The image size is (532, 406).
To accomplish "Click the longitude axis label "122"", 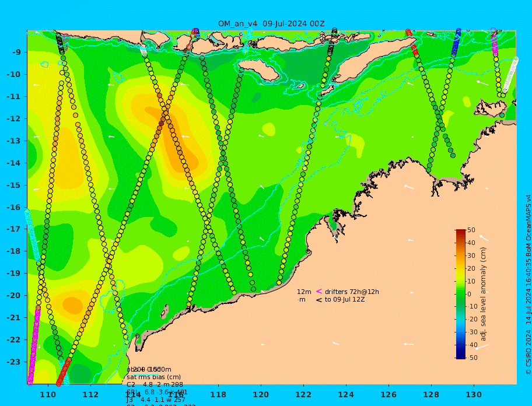I will click(303, 394).
